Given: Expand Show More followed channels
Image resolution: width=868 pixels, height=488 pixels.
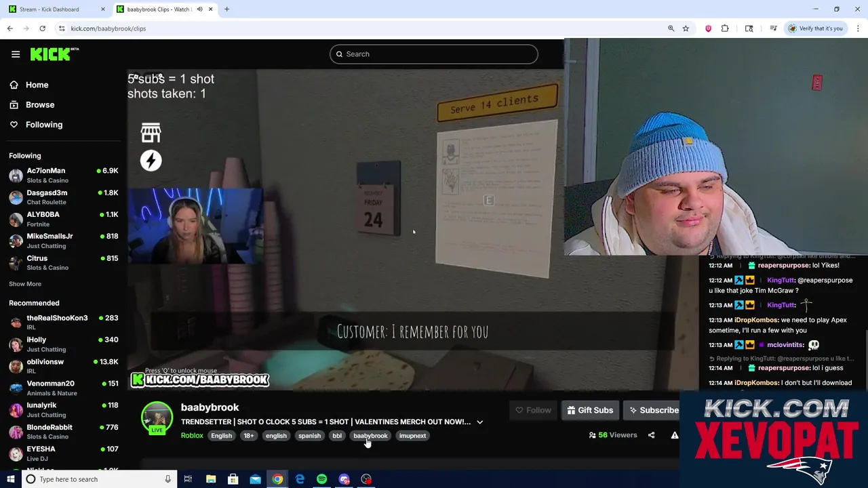Looking at the screenshot, I should point(25,284).
